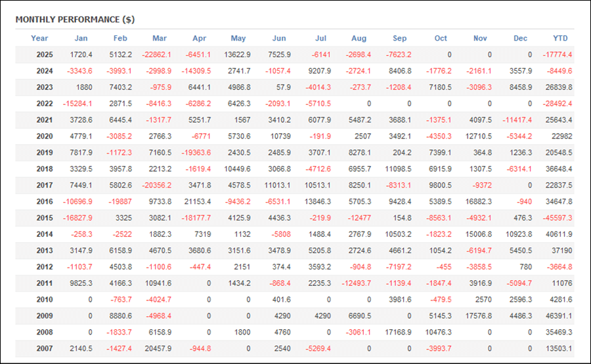This screenshot has width=591, height=364.
Task: Select the Mar column header
Action: point(159,38)
